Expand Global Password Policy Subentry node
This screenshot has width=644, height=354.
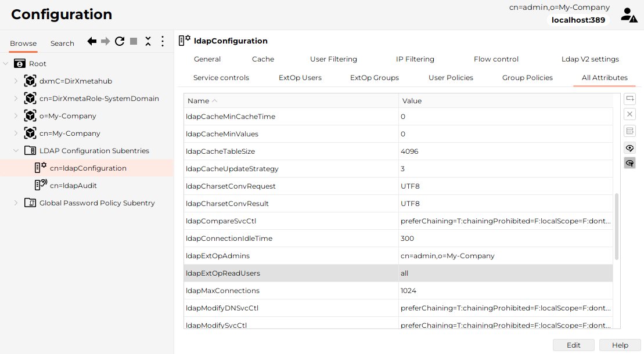coord(16,203)
